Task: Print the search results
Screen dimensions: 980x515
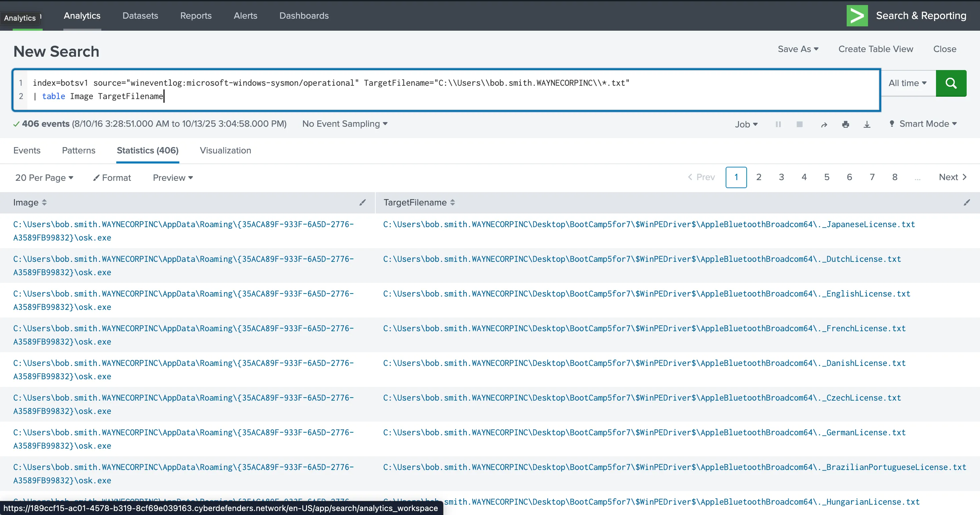Action: click(x=845, y=124)
